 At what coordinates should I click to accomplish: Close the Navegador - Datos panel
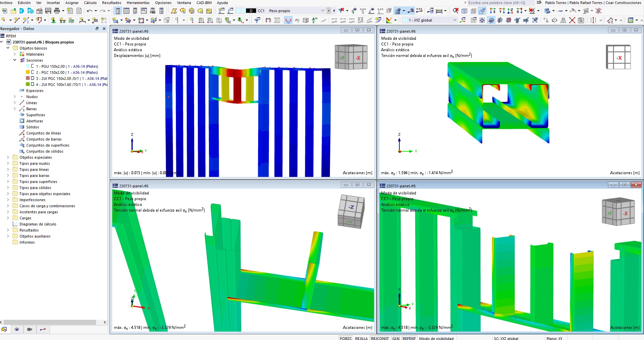(x=104, y=29)
